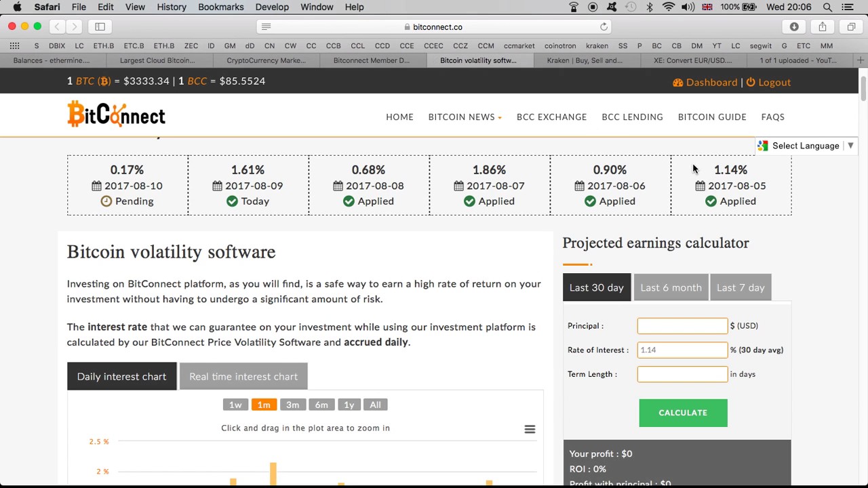Image resolution: width=868 pixels, height=488 pixels.
Task: Open the bookmarks grid icon in favorites bar
Action: (x=14, y=45)
